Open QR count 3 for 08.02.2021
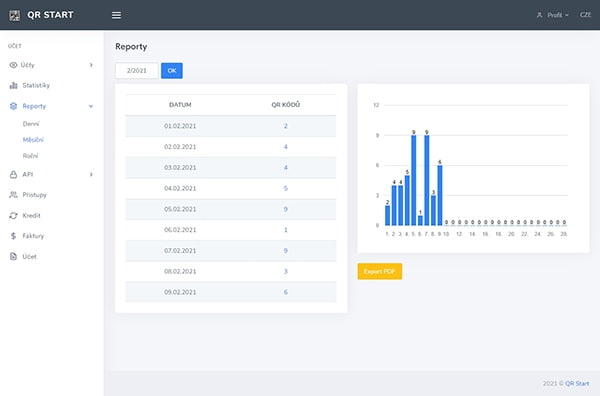The height and width of the screenshot is (396, 600). click(x=285, y=271)
